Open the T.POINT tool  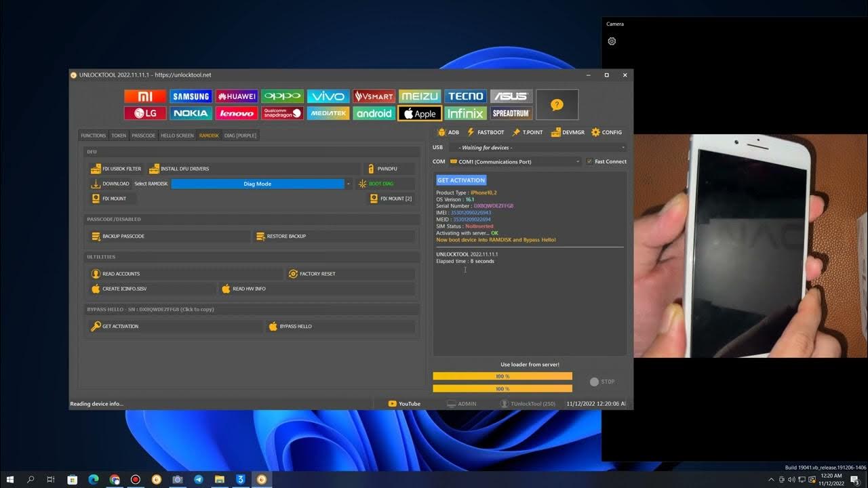[x=528, y=132]
